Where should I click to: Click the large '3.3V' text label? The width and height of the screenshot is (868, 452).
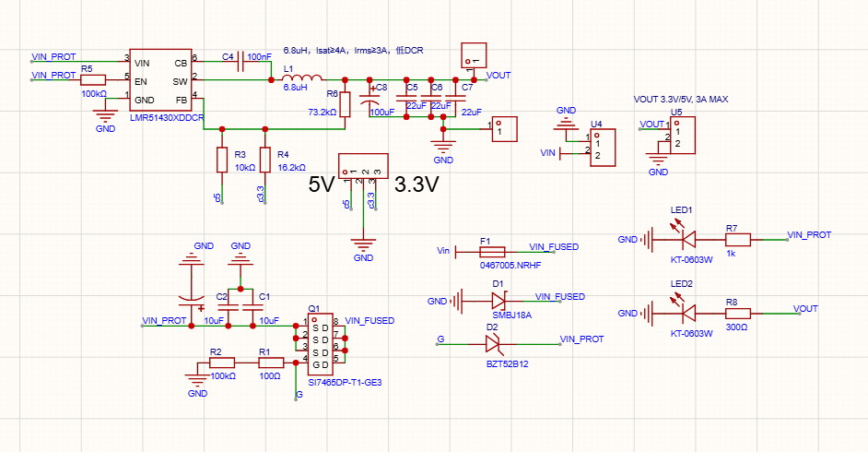[416, 184]
